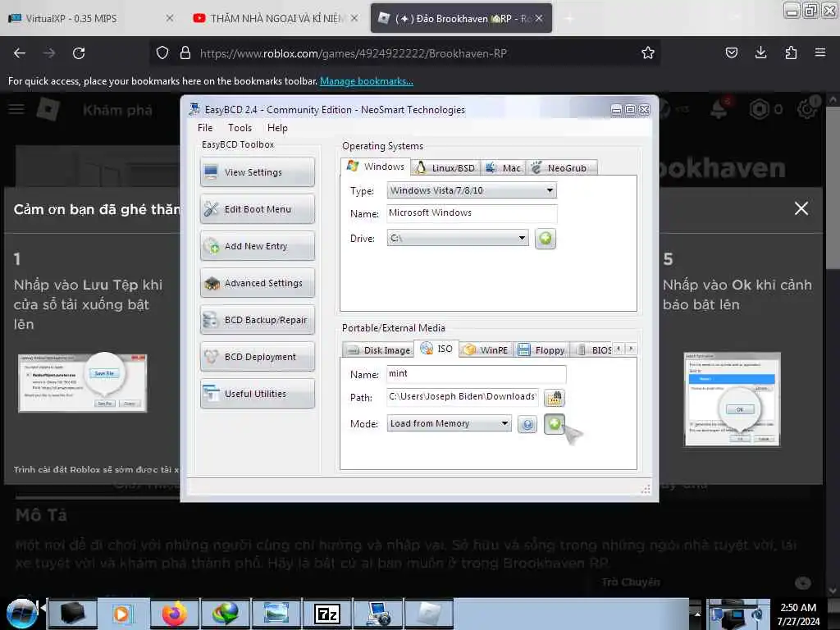Click the step 1 Save File thumbnail

click(83, 382)
